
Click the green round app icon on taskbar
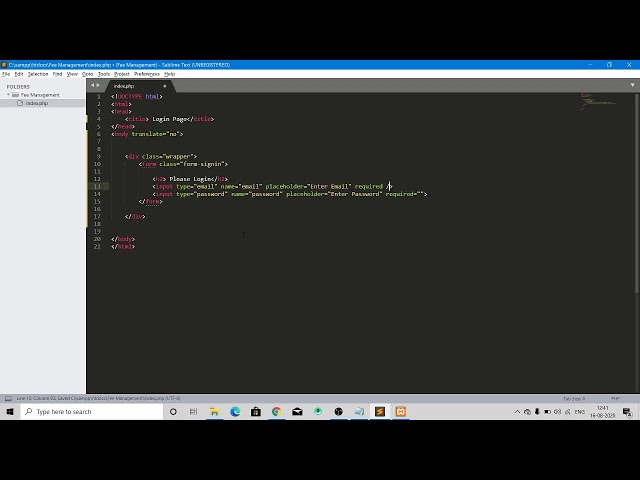(x=318, y=412)
